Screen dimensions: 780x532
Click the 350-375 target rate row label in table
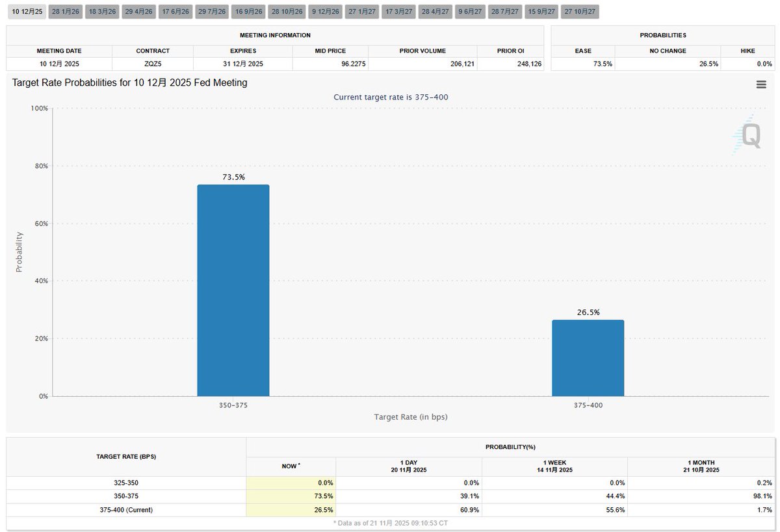(127, 496)
